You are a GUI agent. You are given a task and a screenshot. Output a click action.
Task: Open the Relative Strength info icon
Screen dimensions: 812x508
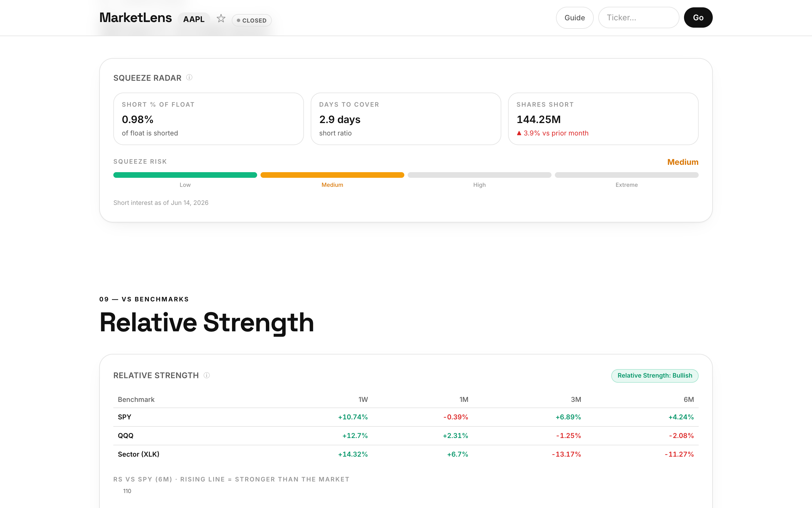click(207, 375)
